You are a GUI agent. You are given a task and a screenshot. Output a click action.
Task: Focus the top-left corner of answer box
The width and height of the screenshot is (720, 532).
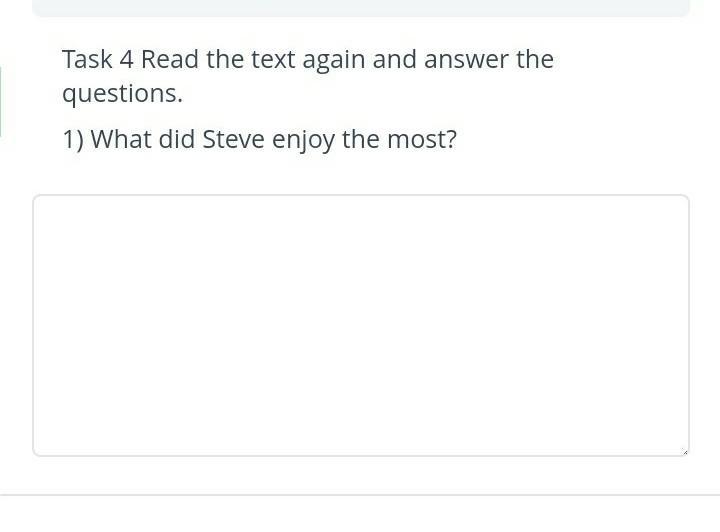coord(37,199)
